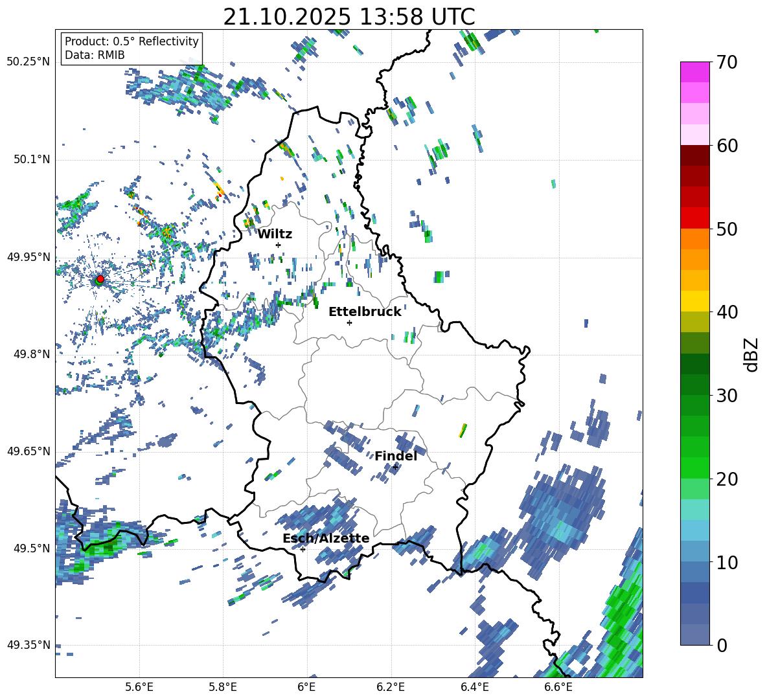
Task: Select the 'Esch/Alzette' city label
Action: pyautogui.click(x=326, y=538)
